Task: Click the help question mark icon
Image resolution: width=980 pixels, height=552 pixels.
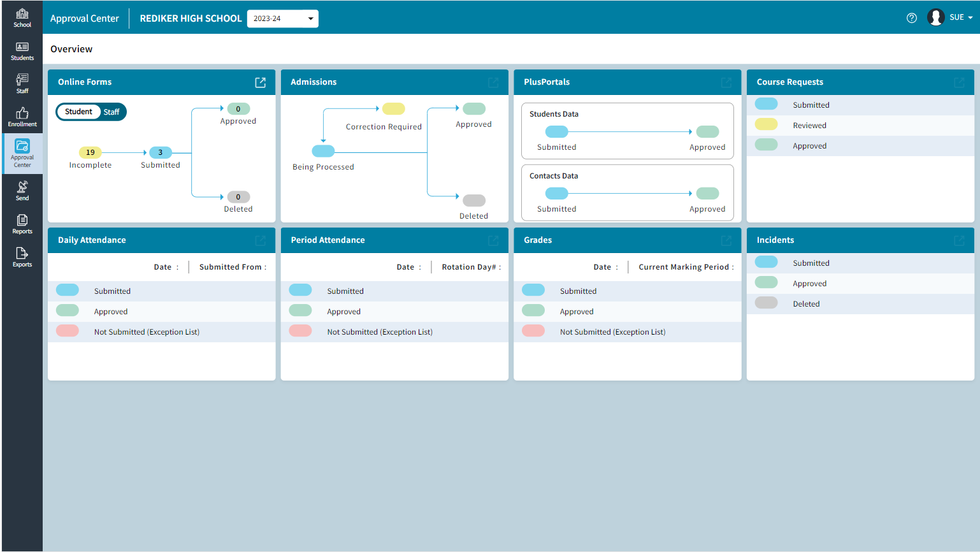Action: [x=911, y=18]
